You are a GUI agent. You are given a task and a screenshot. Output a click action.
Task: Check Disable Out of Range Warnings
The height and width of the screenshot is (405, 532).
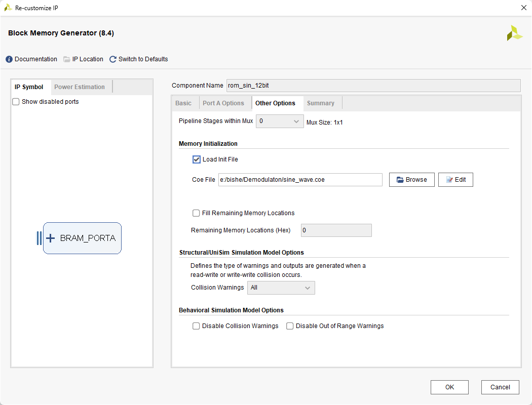(x=290, y=326)
